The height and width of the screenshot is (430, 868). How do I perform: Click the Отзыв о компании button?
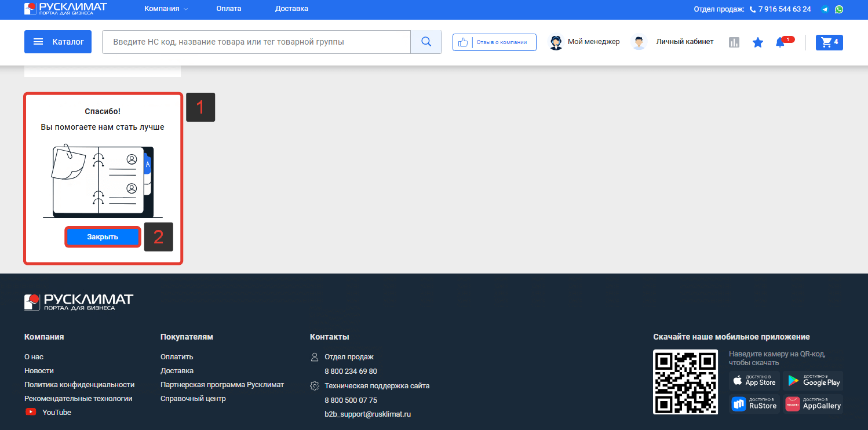pyautogui.click(x=494, y=42)
